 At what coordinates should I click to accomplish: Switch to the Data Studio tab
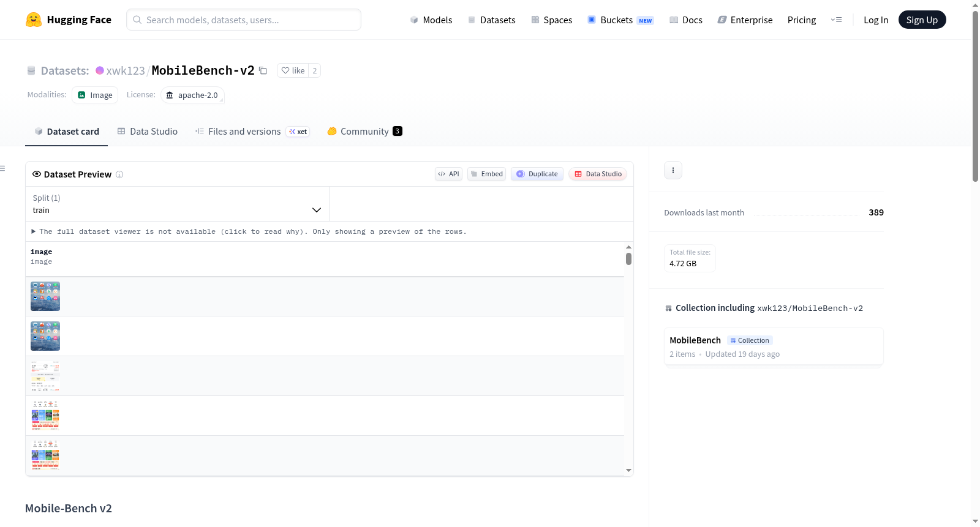pyautogui.click(x=148, y=131)
